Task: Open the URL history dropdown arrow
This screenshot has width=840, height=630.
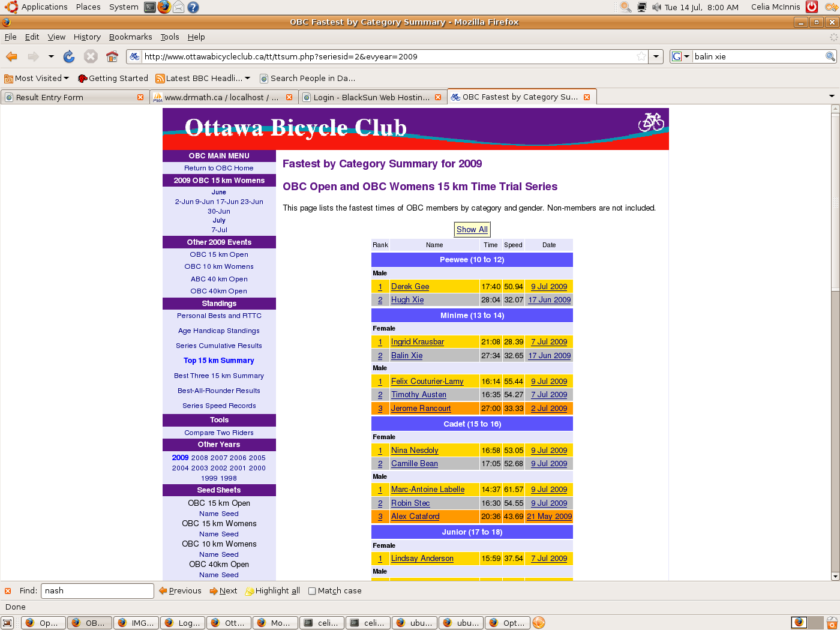Action: tap(656, 56)
